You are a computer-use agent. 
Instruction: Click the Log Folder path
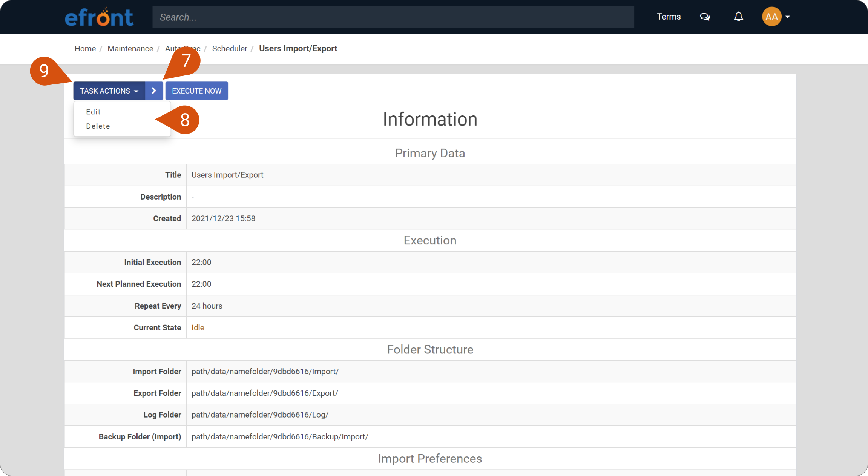pyautogui.click(x=260, y=415)
